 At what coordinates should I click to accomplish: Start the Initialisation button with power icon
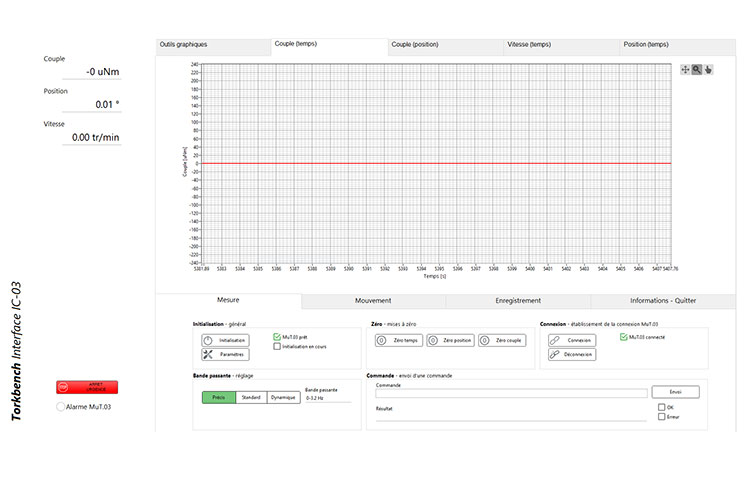pos(225,340)
